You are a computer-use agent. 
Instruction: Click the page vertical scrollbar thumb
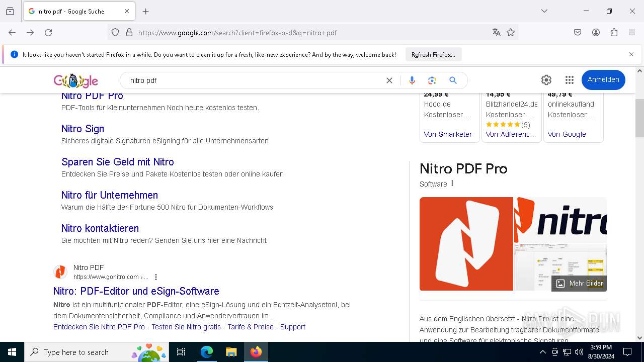(639, 118)
